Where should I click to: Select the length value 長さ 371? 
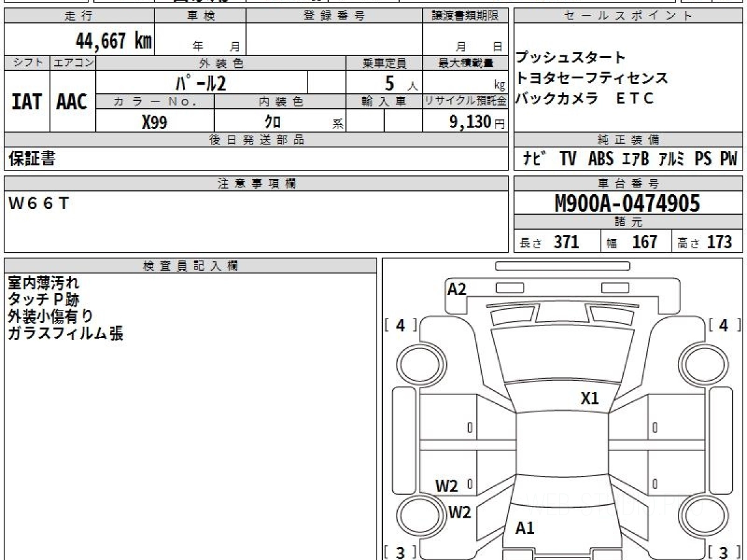click(x=550, y=242)
